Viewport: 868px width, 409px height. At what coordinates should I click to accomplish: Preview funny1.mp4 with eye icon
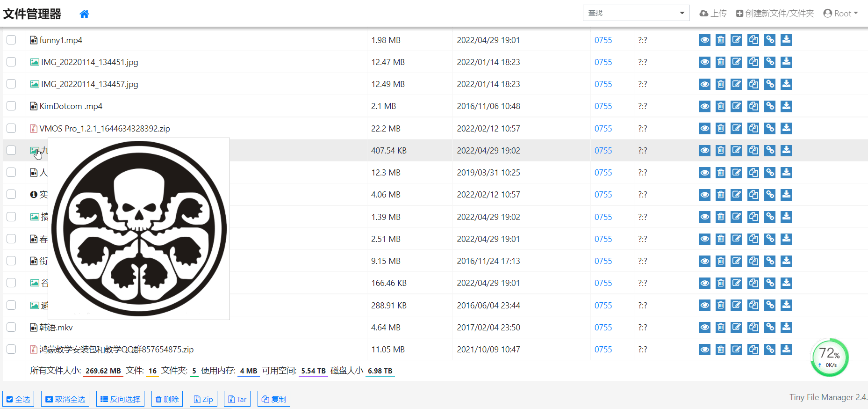(x=704, y=40)
